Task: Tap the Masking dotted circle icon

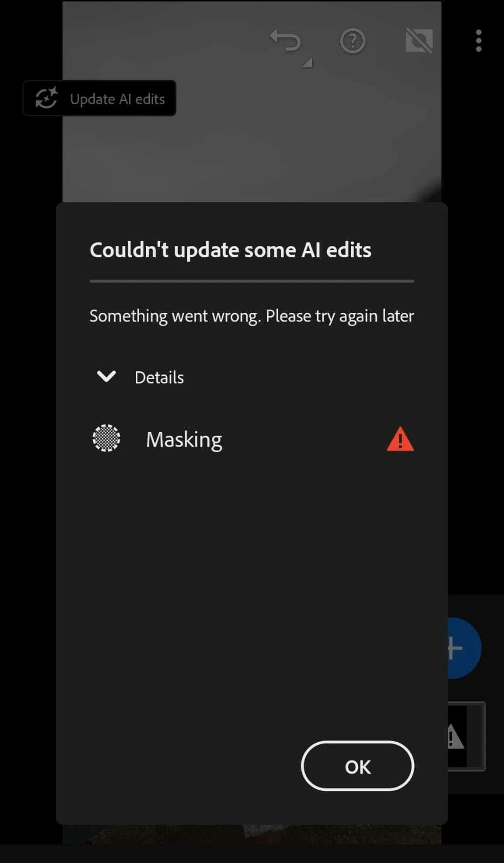Action: 106,438
